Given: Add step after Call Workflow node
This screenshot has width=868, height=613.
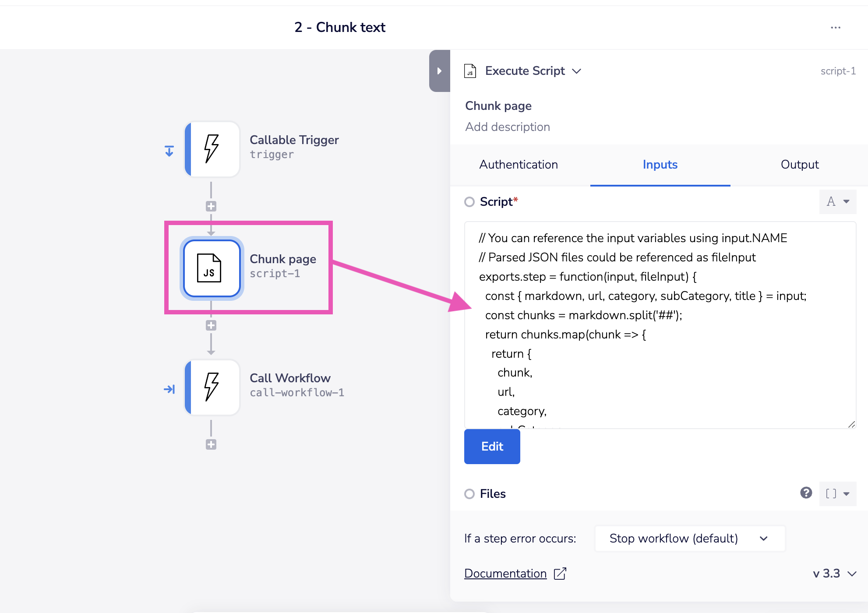Looking at the screenshot, I should [x=211, y=444].
